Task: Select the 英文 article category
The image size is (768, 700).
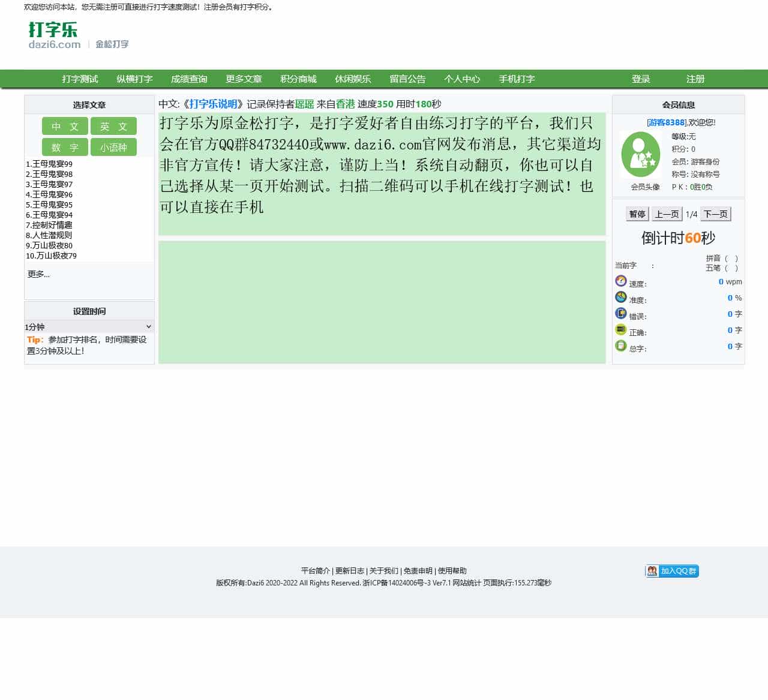Action: pyautogui.click(x=113, y=126)
